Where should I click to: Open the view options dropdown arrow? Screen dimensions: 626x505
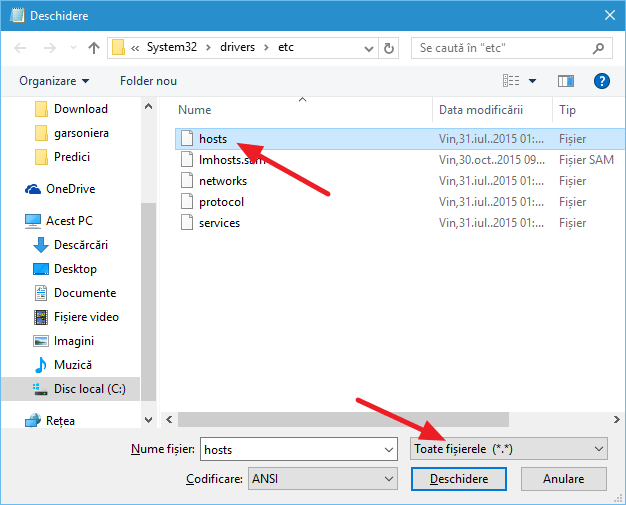[532, 81]
